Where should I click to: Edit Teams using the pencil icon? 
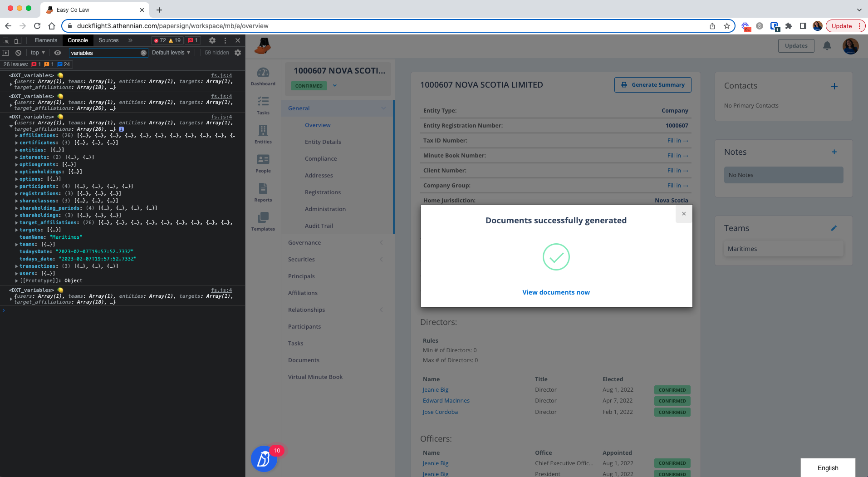coord(834,228)
